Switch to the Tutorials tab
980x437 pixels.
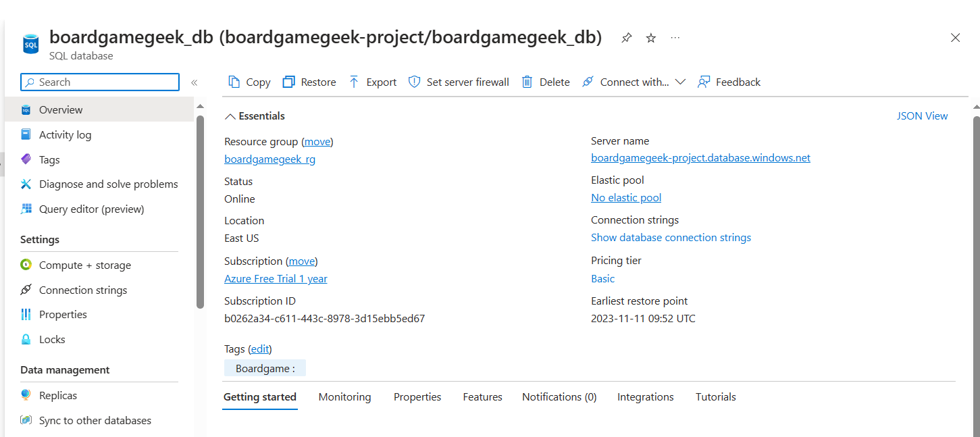(716, 397)
